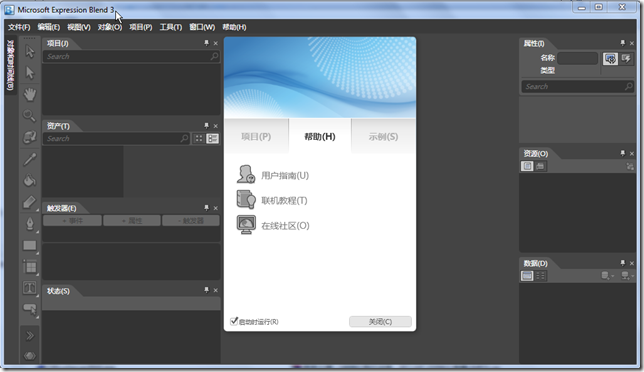Click the + 属性 trigger button

tap(132, 220)
